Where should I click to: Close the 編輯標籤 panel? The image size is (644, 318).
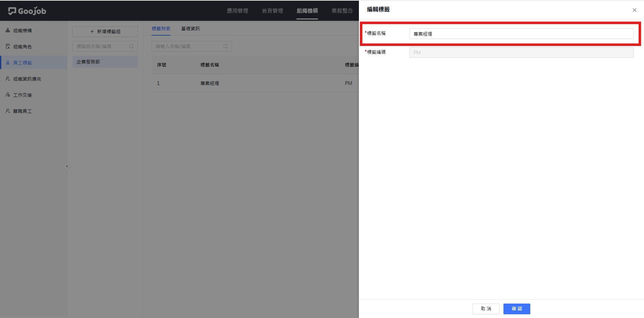click(x=635, y=10)
